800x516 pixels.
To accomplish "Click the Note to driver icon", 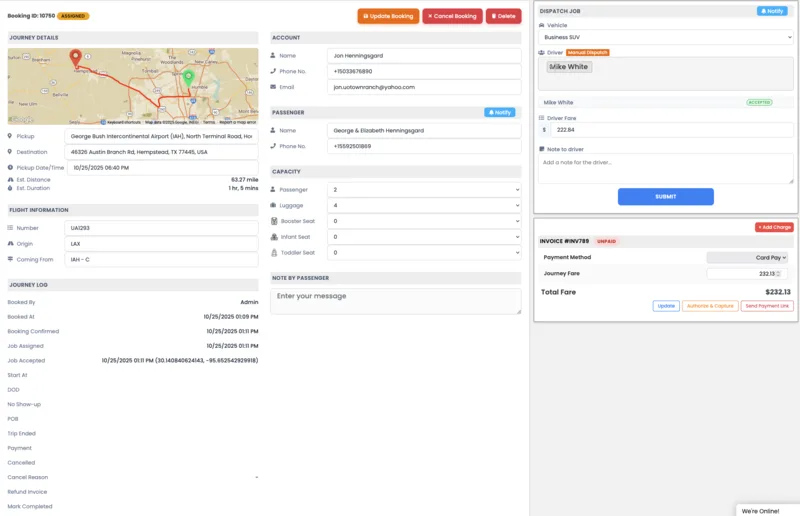I will click(541, 149).
